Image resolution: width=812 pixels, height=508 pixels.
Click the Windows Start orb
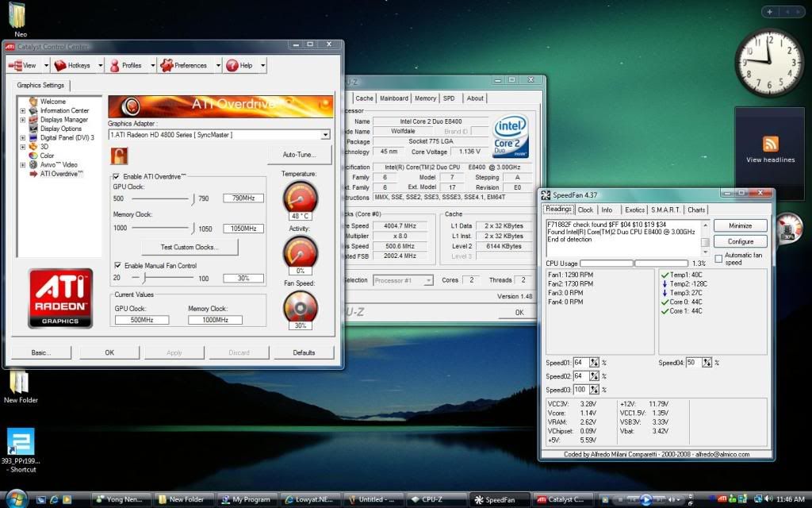(x=17, y=498)
